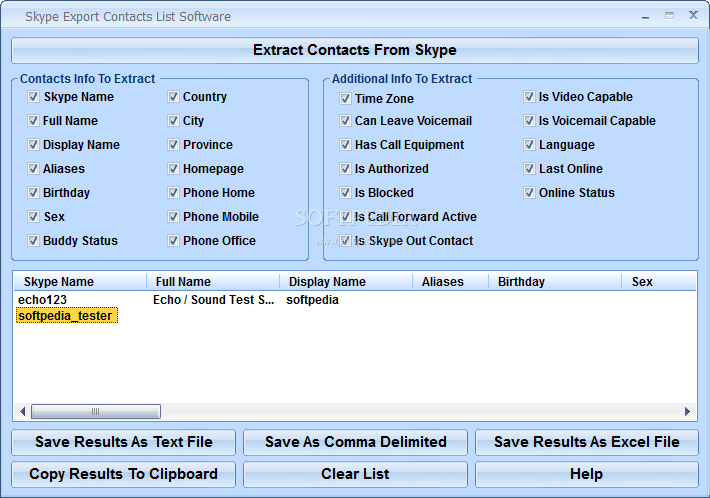Click Extract Contacts From Skype button

[355, 50]
